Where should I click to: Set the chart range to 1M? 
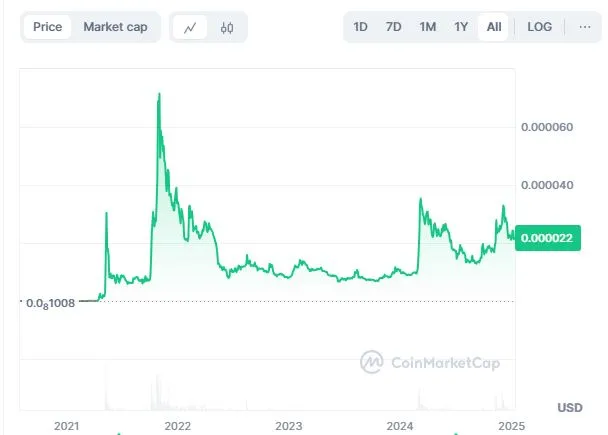coord(428,27)
